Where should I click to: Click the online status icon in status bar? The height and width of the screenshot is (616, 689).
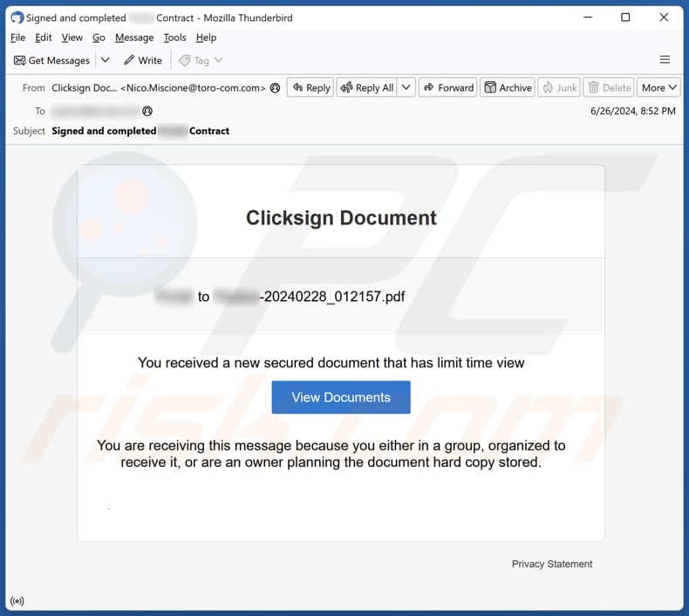click(x=17, y=601)
